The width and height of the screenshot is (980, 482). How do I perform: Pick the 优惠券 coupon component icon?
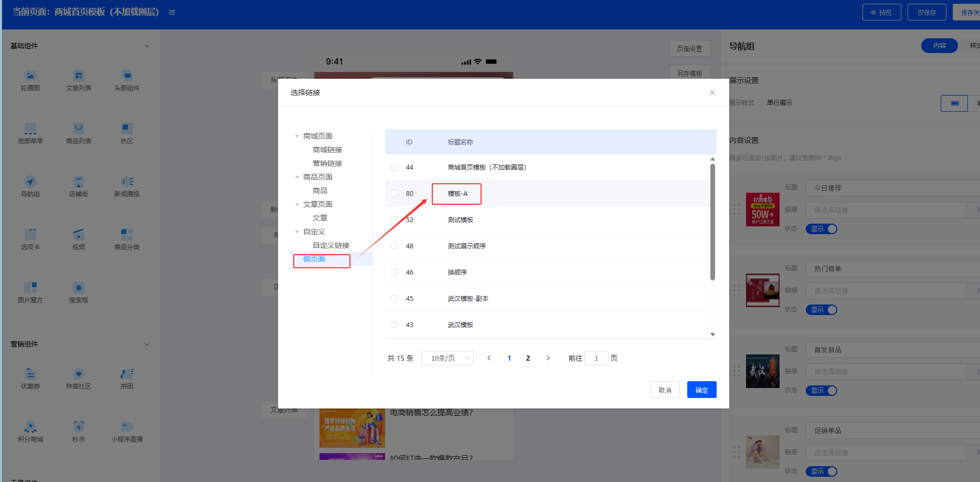pos(30,374)
